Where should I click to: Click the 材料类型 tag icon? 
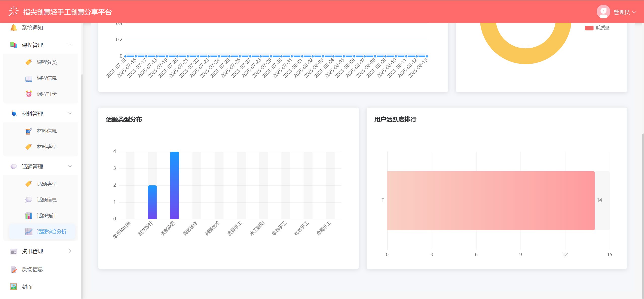point(29,147)
